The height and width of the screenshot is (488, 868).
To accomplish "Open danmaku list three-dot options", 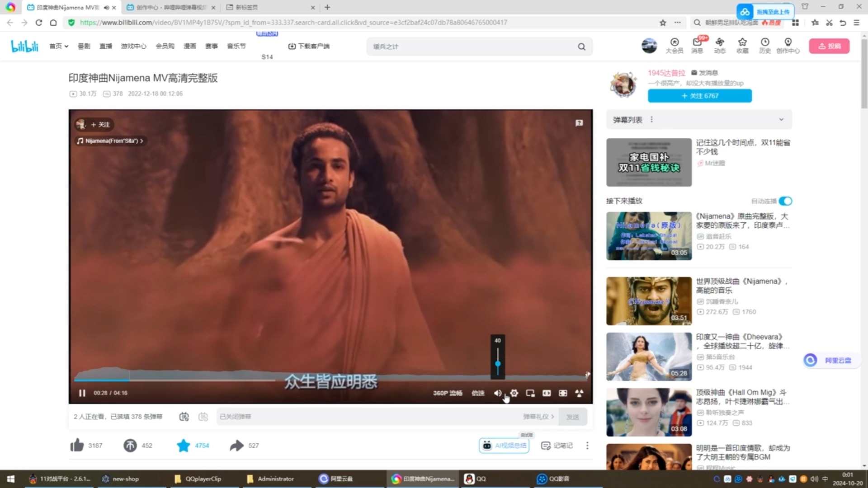I will pyautogui.click(x=651, y=120).
